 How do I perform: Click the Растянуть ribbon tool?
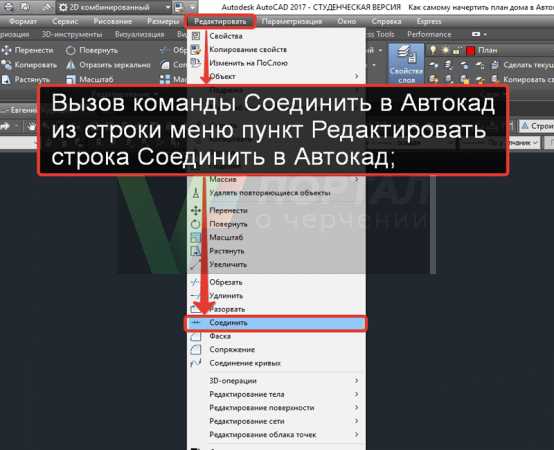pos(26,79)
